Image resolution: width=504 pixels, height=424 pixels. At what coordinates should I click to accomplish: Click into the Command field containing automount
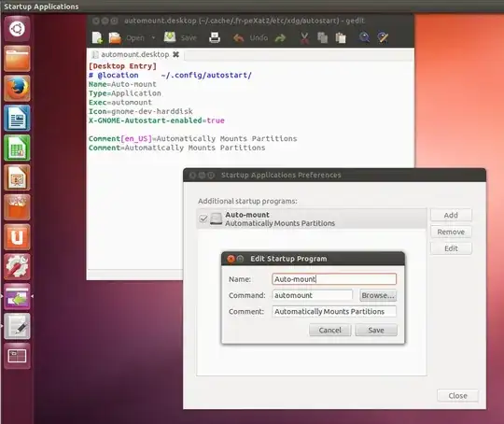click(313, 295)
